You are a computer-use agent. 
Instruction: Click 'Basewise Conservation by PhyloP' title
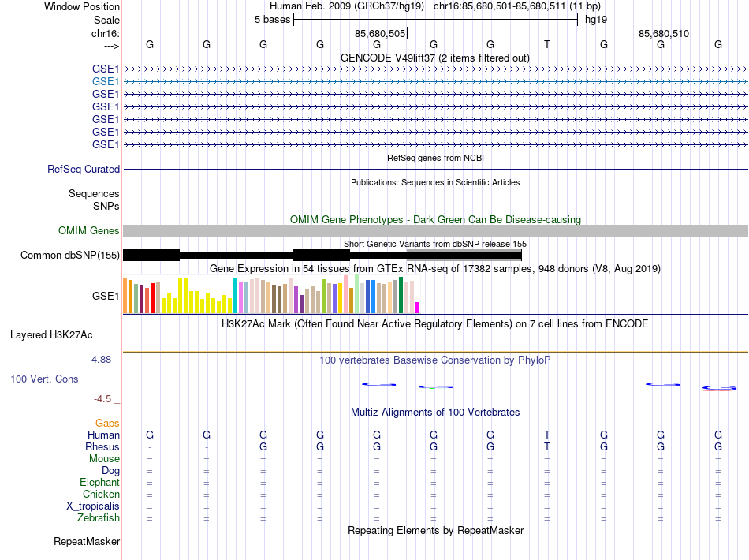[x=435, y=360]
